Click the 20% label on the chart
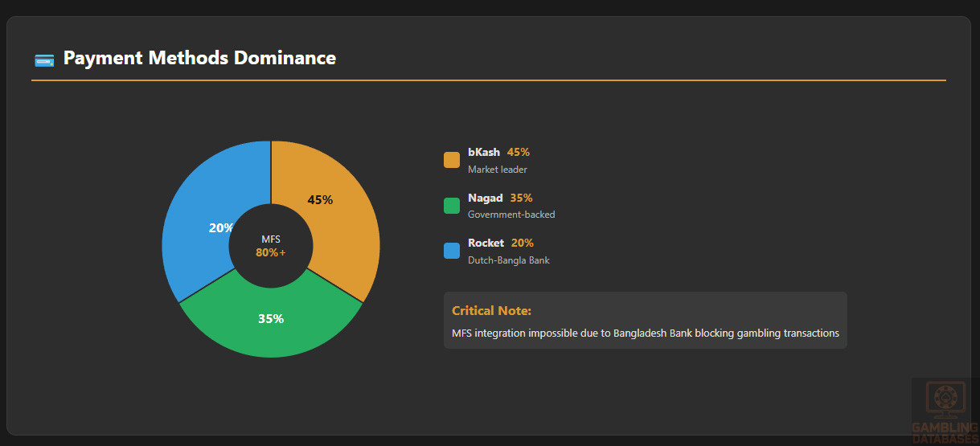The width and height of the screenshot is (980, 446). click(221, 228)
